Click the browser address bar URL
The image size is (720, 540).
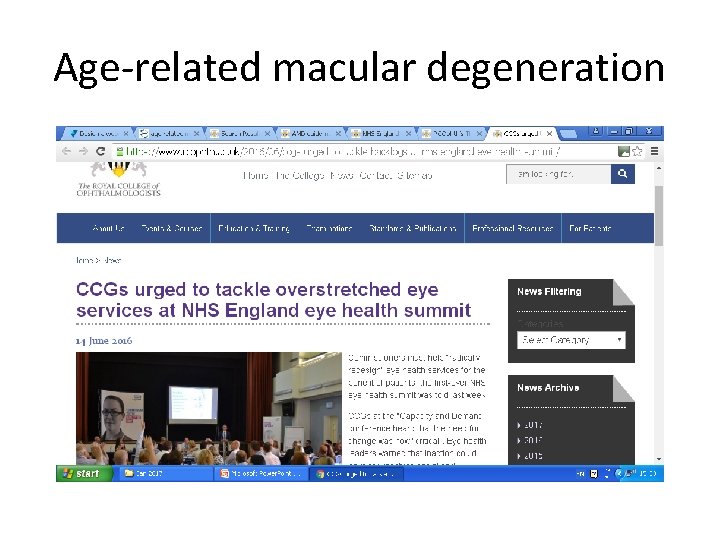(x=343, y=151)
